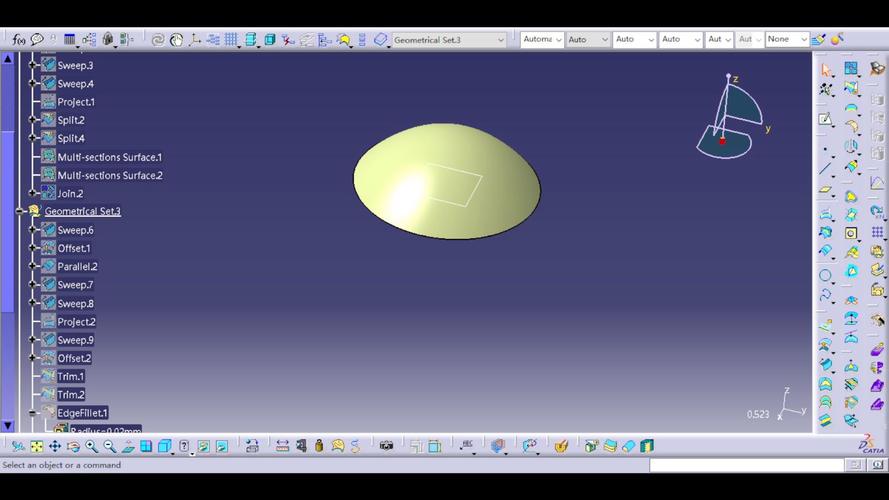This screenshot has width=889, height=500.
Task: Open the 'None' layer dropdown
Action: click(787, 39)
